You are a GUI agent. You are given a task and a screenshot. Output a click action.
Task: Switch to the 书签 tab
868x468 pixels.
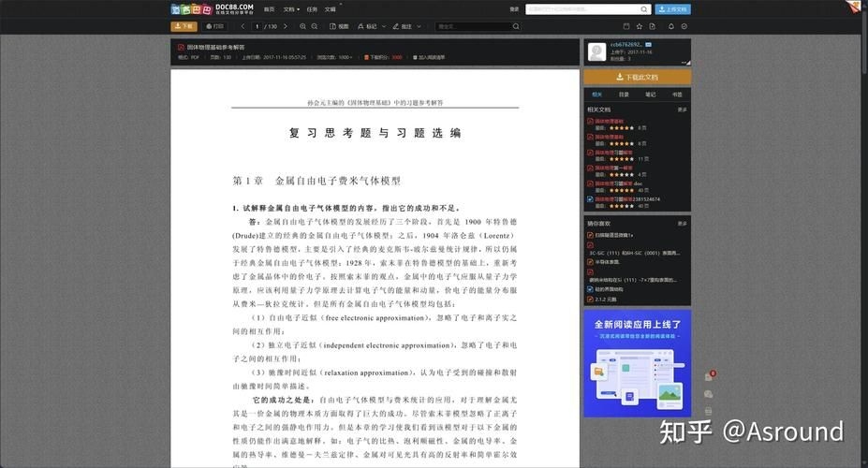(677, 94)
